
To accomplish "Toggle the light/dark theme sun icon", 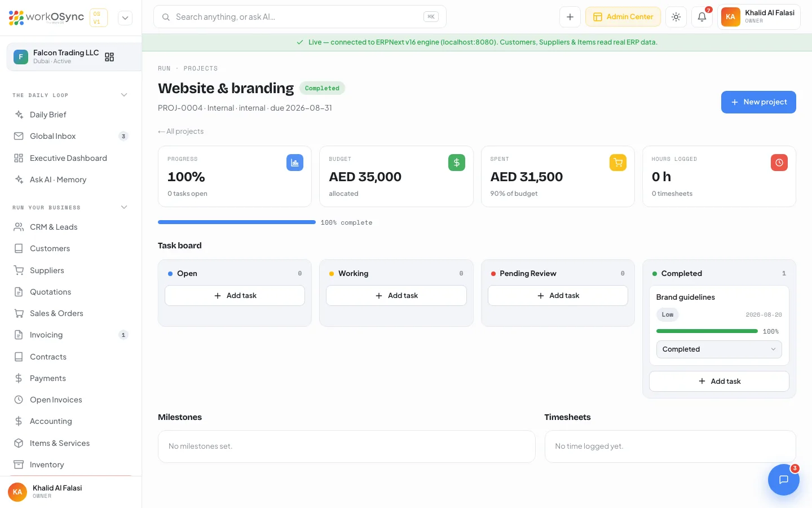I will (x=676, y=17).
